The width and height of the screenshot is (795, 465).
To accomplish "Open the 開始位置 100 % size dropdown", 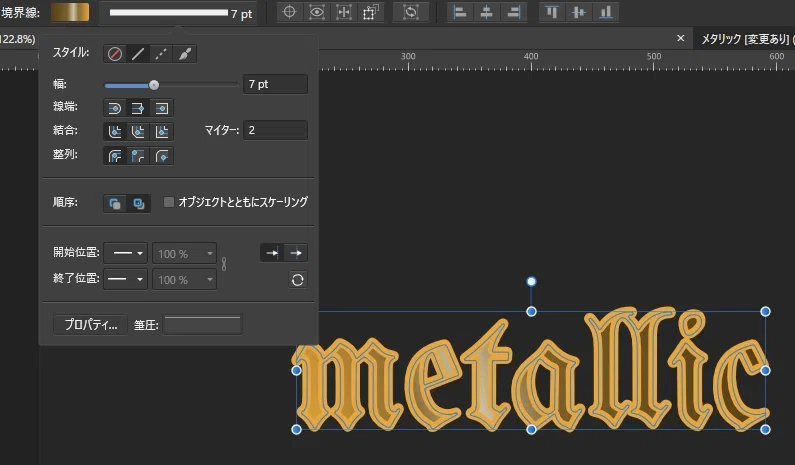I will coord(185,253).
